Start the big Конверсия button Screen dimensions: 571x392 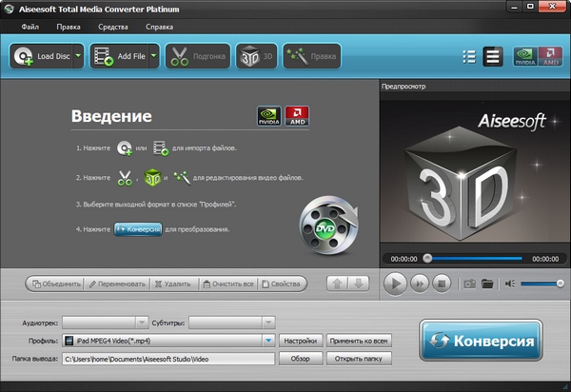[x=481, y=341]
